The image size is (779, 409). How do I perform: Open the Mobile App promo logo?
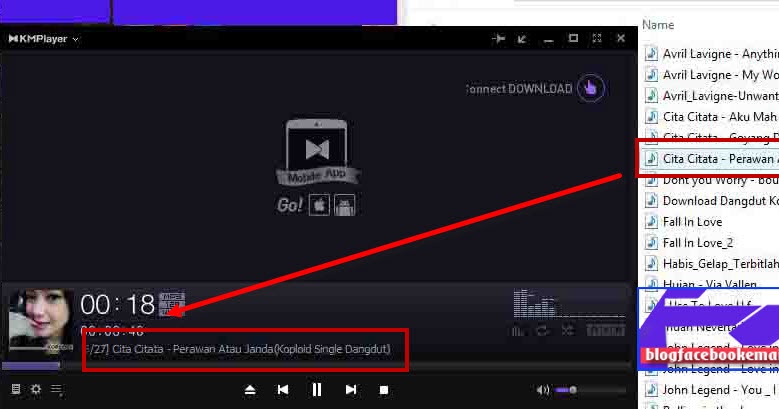(x=317, y=152)
